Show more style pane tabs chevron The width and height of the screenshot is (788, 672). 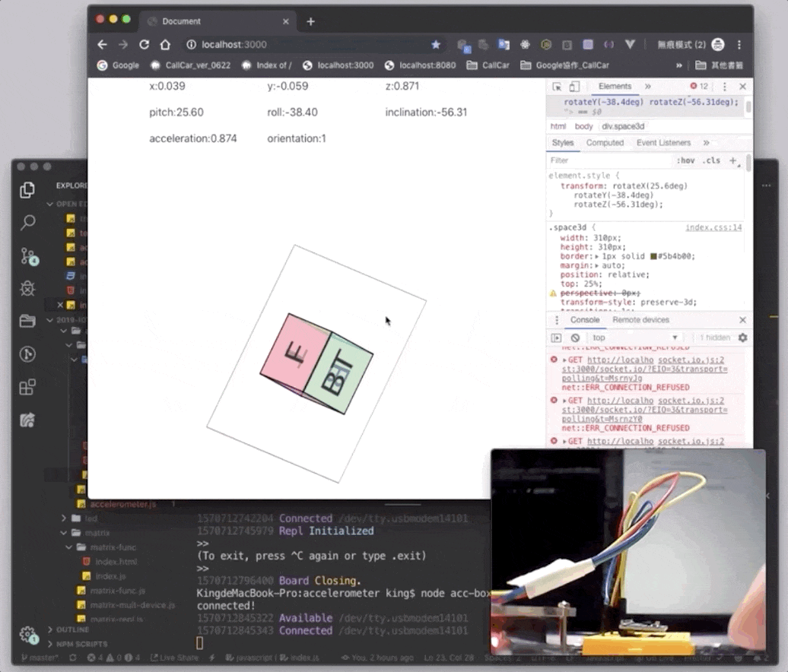coord(706,143)
